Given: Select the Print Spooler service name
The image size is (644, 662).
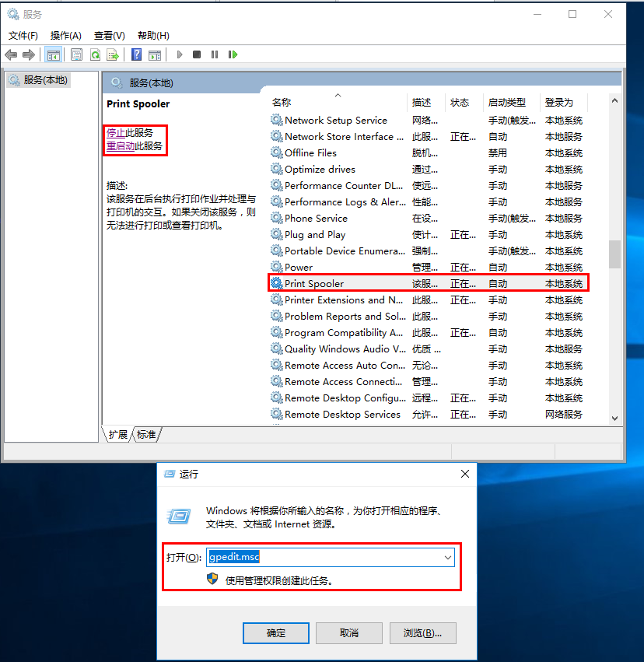Looking at the screenshot, I should click(x=314, y=284).
